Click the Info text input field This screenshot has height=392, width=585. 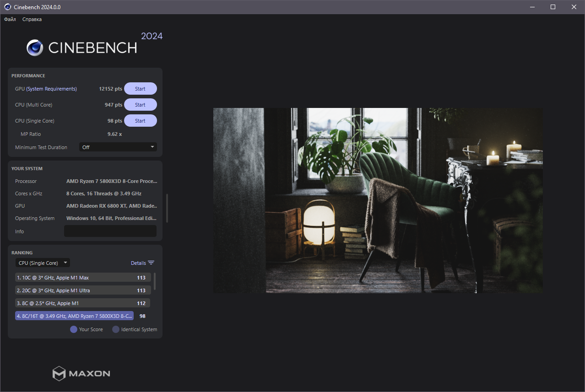110,231
